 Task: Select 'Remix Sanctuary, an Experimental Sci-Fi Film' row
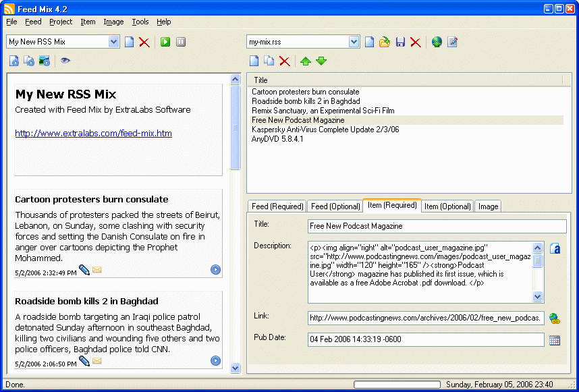[x=407, y=111]
